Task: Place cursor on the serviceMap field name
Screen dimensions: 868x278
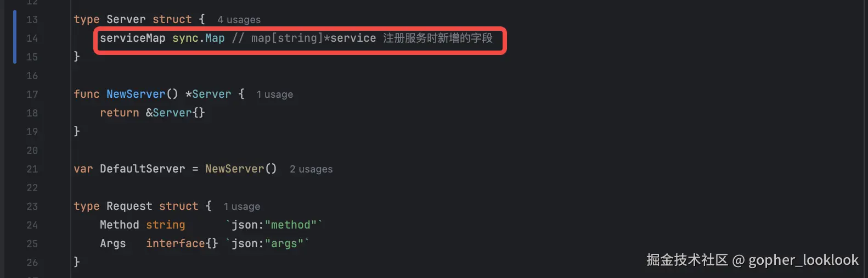Action: (x=132, y=38)
